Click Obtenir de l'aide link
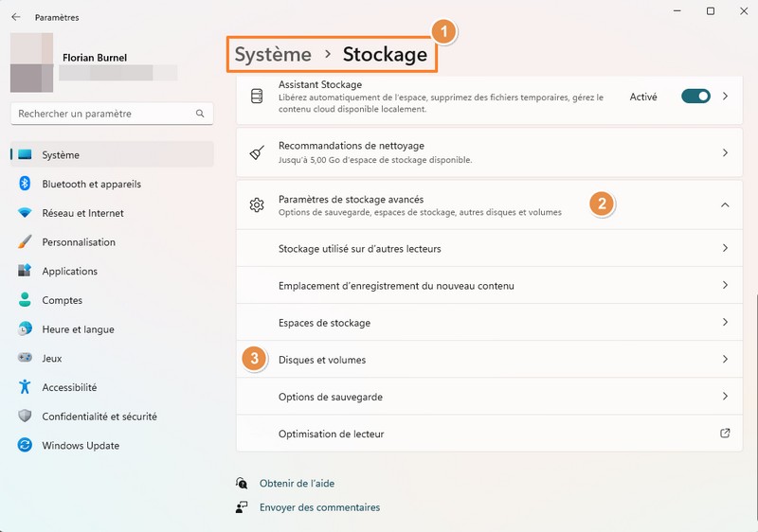Image resolution: width=758 pixels, height=532 pixels. (297, 483)
